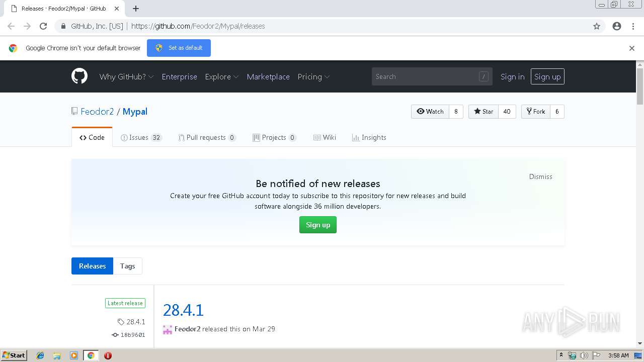Open the Pull requests tab

coord(207,137)
